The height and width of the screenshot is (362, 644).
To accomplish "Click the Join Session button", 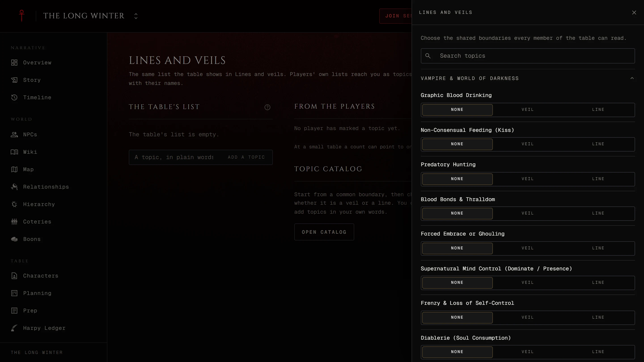I will click(x=396, y=16).
